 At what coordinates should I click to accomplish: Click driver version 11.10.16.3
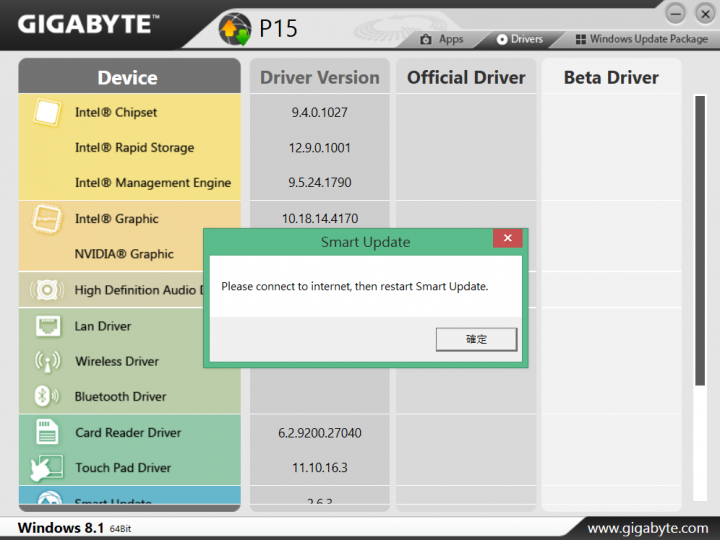coord(320,468)
